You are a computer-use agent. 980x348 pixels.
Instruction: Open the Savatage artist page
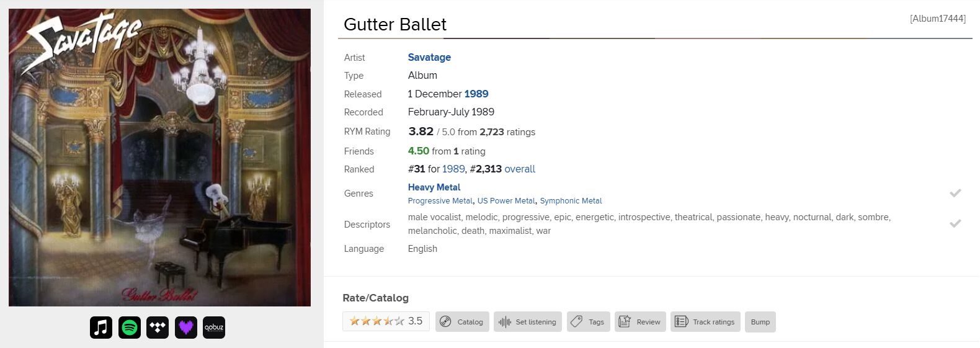429,57
